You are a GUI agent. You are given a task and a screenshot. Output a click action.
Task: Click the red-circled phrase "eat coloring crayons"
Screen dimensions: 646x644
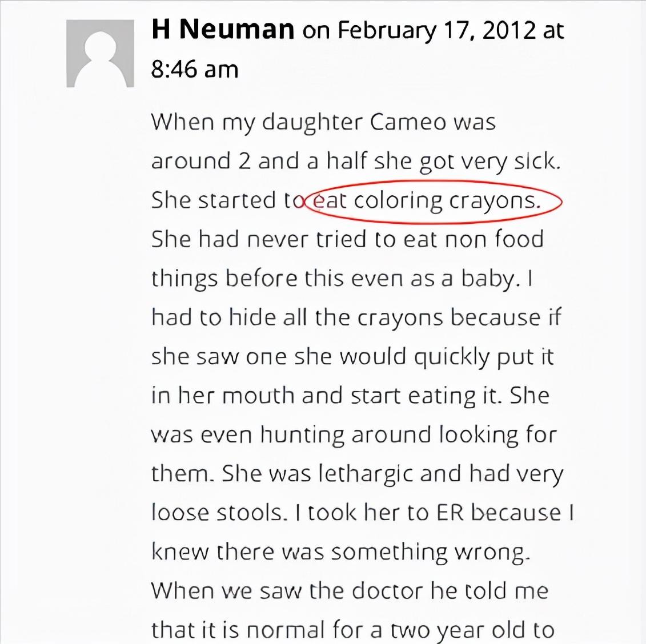426,200
